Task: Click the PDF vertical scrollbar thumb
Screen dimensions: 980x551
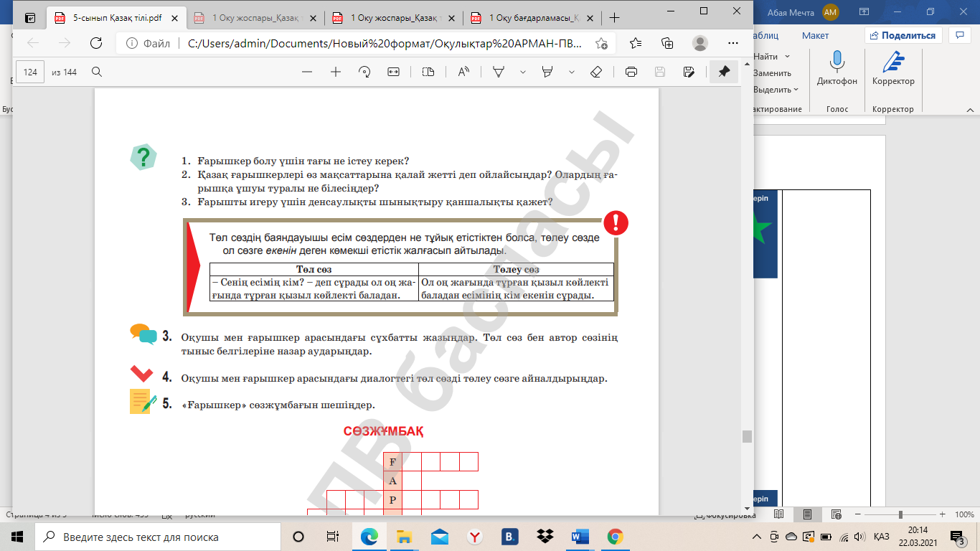Action: click(x=747, y=437)
